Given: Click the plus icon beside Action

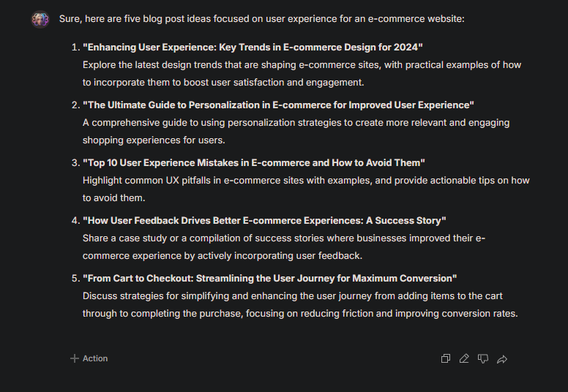Looking at the screenshot, I should pyautogui.click(x=74, y=358).
